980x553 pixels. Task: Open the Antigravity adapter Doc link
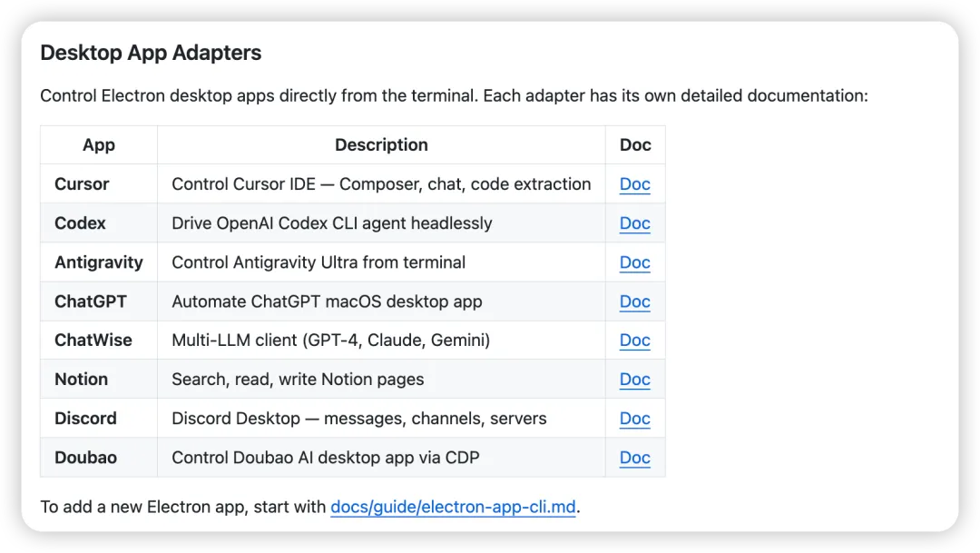pos(634,262)
